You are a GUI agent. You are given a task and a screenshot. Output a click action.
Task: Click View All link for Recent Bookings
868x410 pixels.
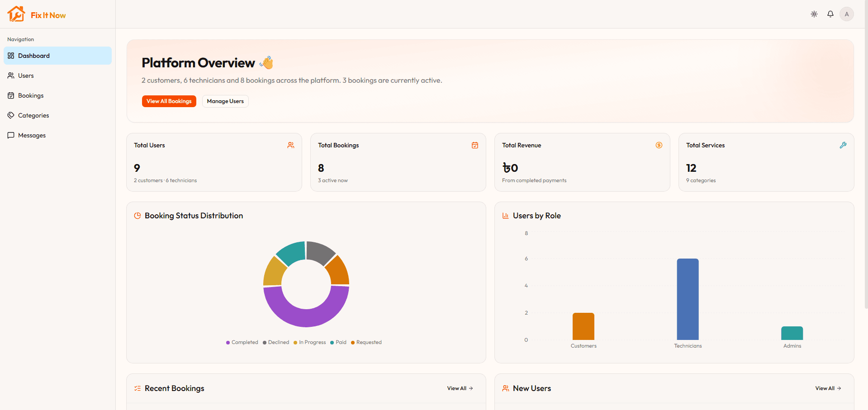pos(460,388)
